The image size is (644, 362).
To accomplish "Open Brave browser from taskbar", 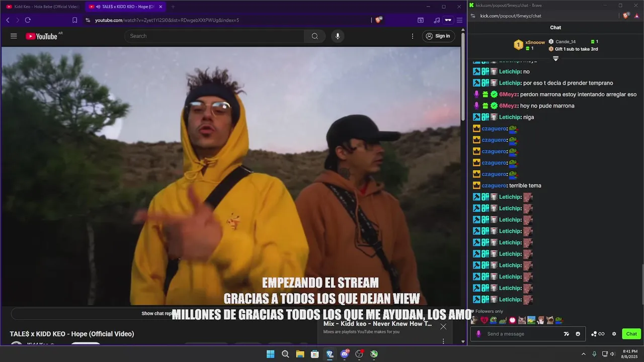I will click(x=330, y=354).
